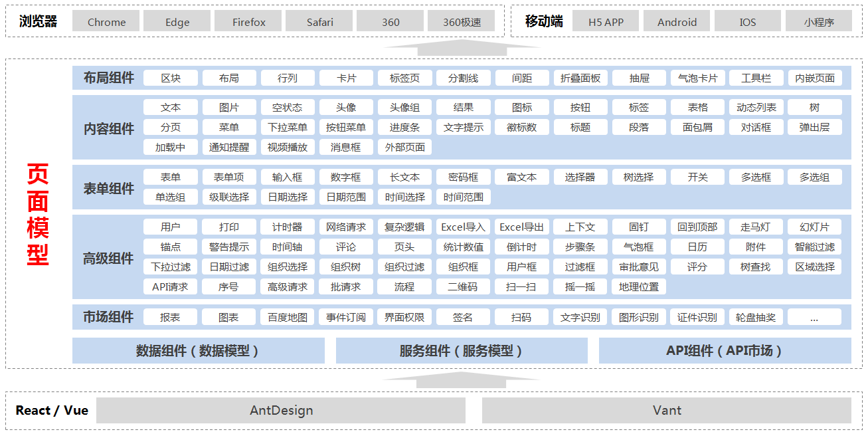Select the "时间选择" component
Viewport: 868px width, 436px height.
(x=404, y=197)
